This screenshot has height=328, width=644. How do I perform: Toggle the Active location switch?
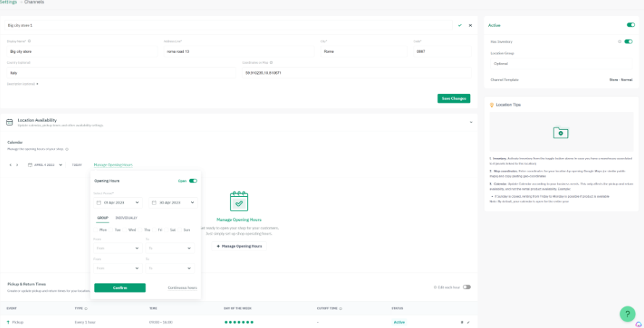tap(630, 25)
